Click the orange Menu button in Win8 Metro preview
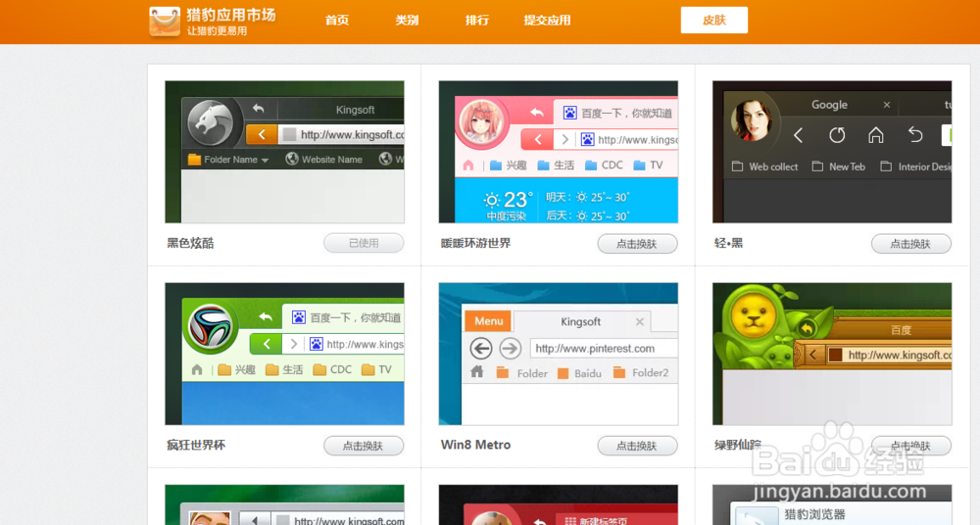980x525 pixels. coord(488,321)
